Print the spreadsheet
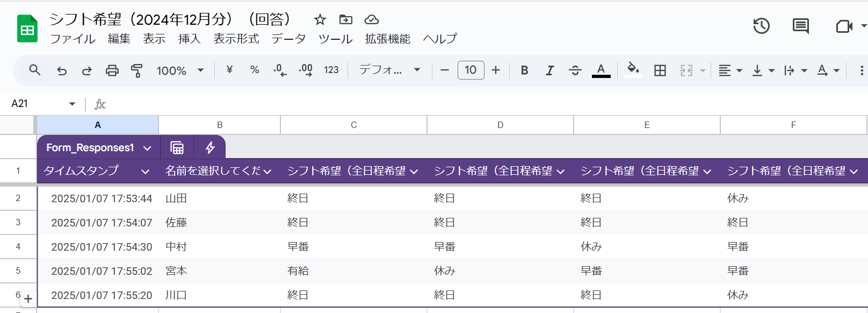This screenshot has width=868, height=313. click(x=112, y=70)
